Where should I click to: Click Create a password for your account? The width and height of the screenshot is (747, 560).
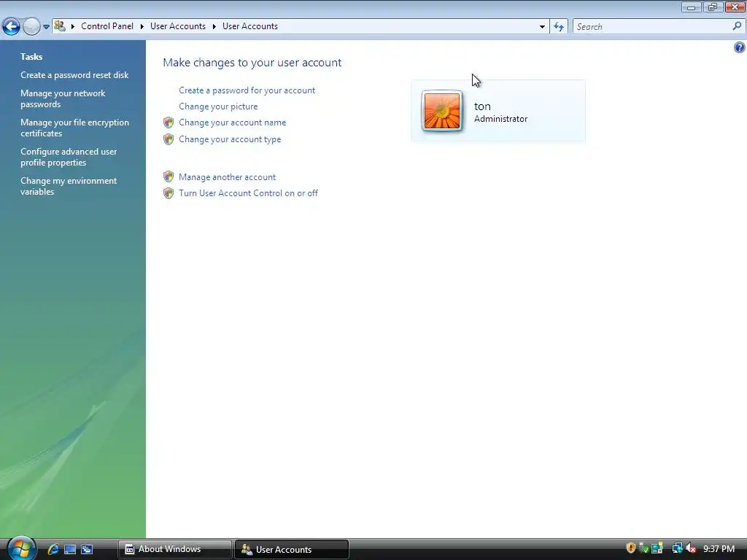point(247,90)
